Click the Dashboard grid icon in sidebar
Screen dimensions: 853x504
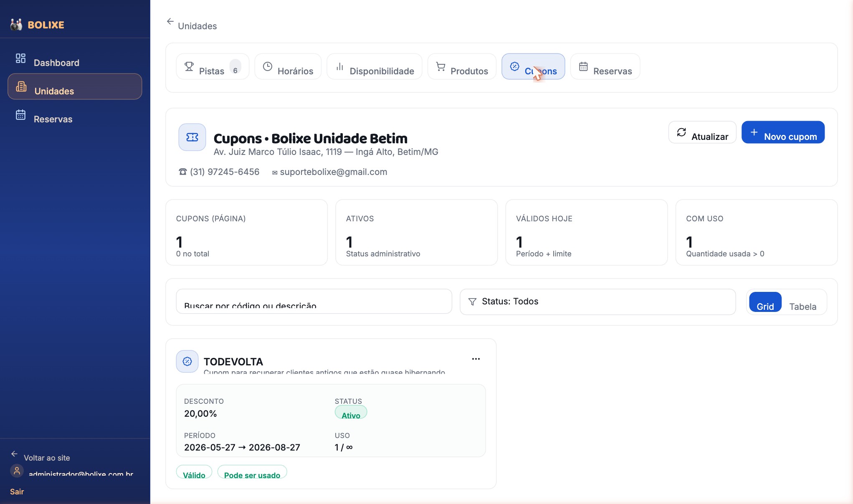click(x=20, y=58)
